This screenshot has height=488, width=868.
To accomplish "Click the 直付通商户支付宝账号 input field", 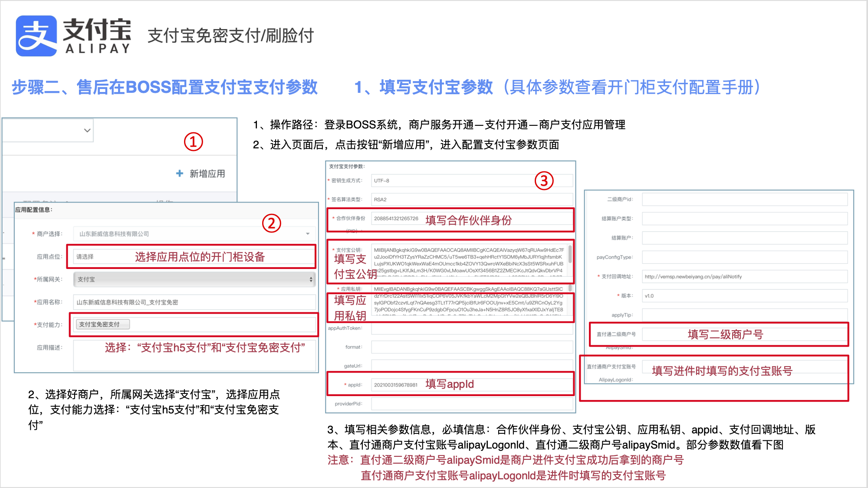I will click(x=745, y=367).
